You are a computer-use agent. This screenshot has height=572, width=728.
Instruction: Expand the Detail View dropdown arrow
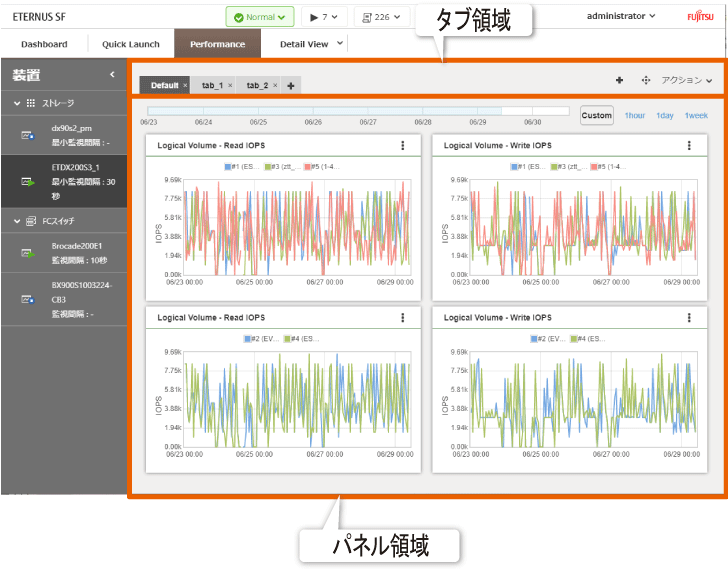tap(340, 43)
